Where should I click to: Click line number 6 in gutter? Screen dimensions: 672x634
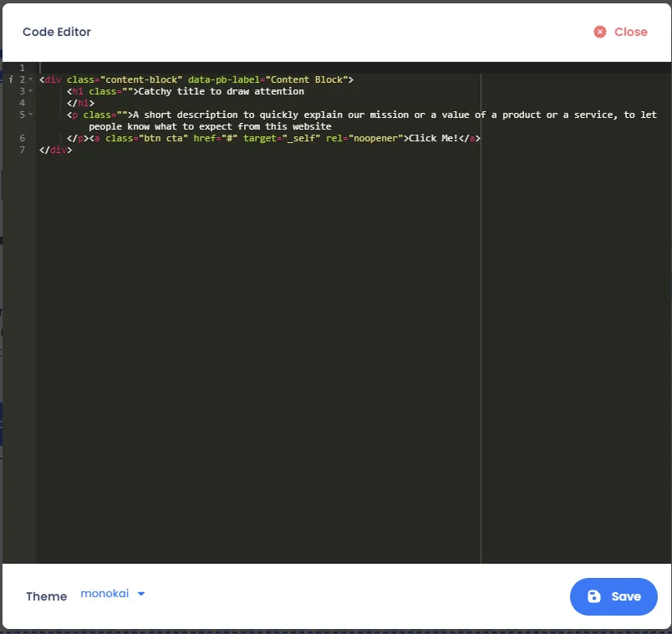(x=23, y=138)
